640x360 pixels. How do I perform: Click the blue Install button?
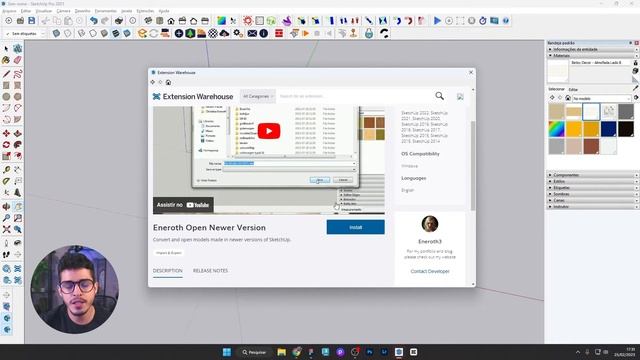356,227
